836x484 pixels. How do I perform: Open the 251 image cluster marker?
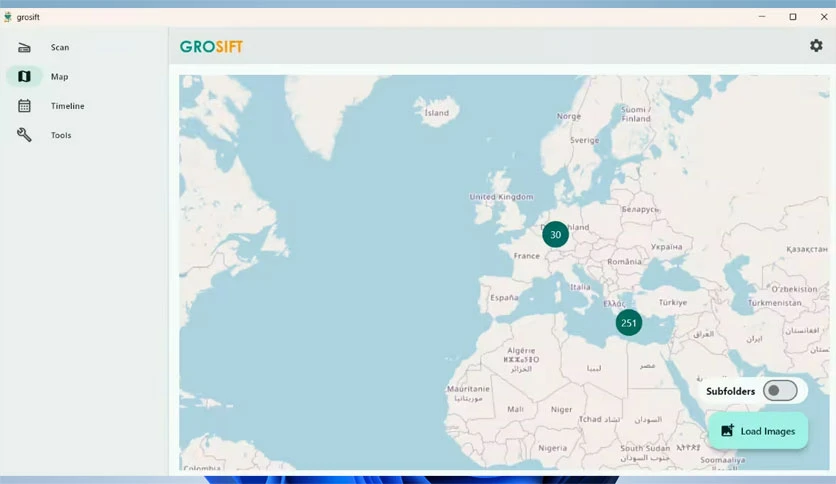[x=629, y=322]
